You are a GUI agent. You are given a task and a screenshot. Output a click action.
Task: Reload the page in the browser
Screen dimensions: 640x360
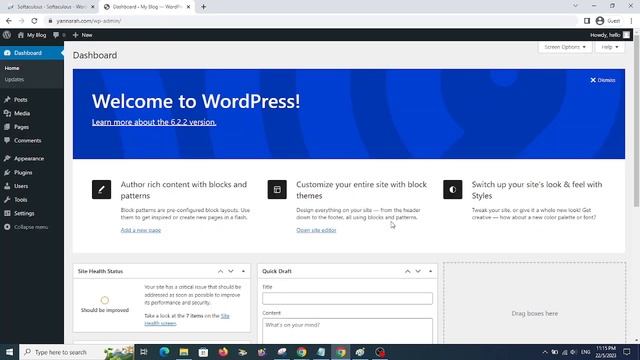tap(34, 21)
